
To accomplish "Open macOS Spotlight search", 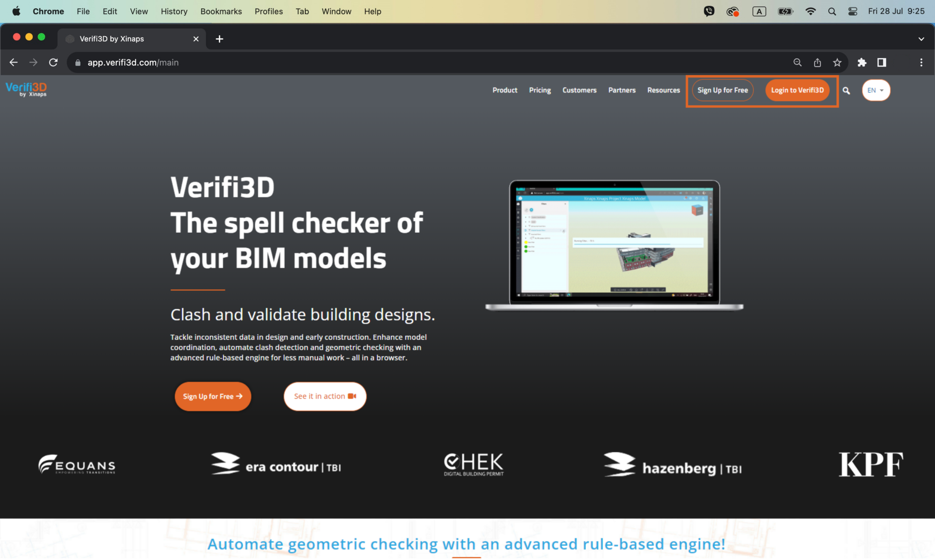I will [x=832, y=11].
